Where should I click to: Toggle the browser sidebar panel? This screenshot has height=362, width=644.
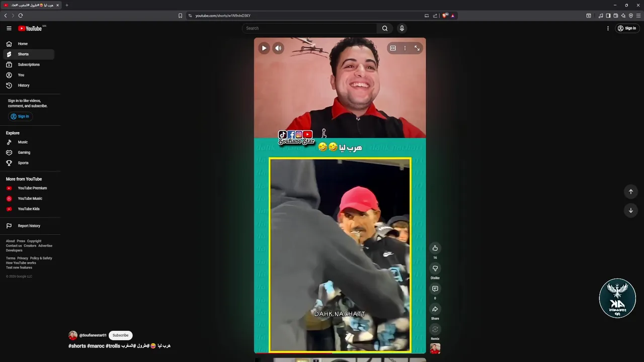click(608, 16)
